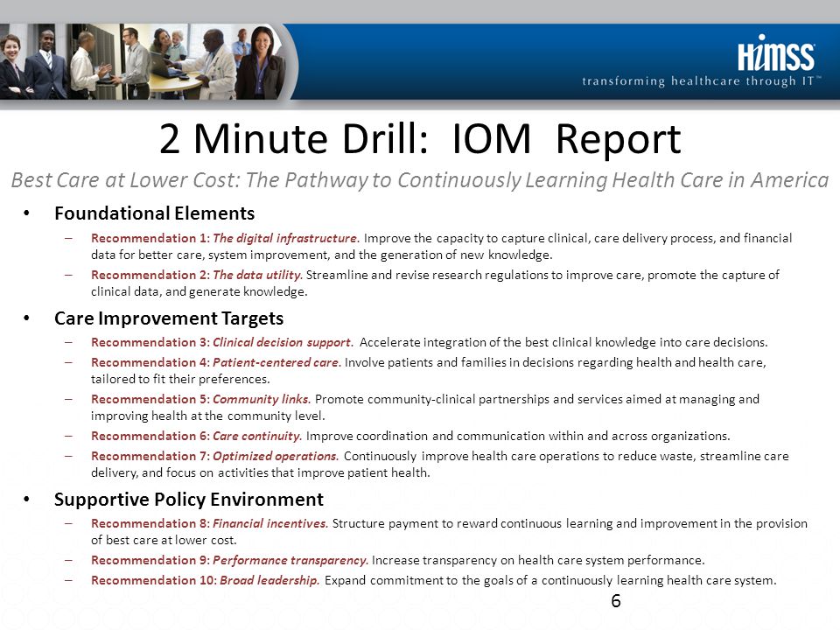Click text 'Accelerate integration of the best clinical knowledge'
The image size is (840, 630).
507,342
